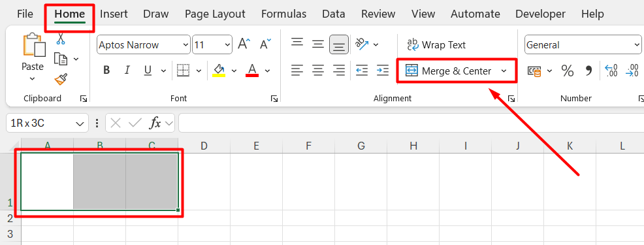Increase indent in the cell
Screen dimensions: 644x245
pyautogui.click(x=382, y=71)
